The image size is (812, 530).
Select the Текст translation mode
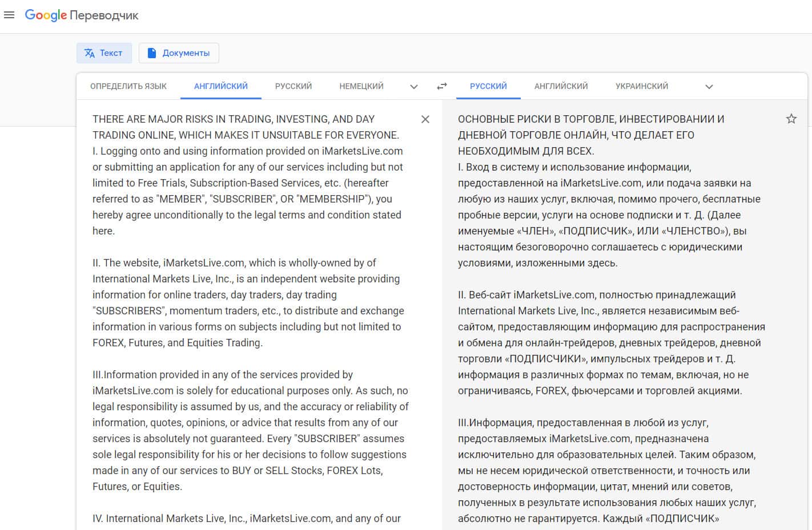(104, 53)
